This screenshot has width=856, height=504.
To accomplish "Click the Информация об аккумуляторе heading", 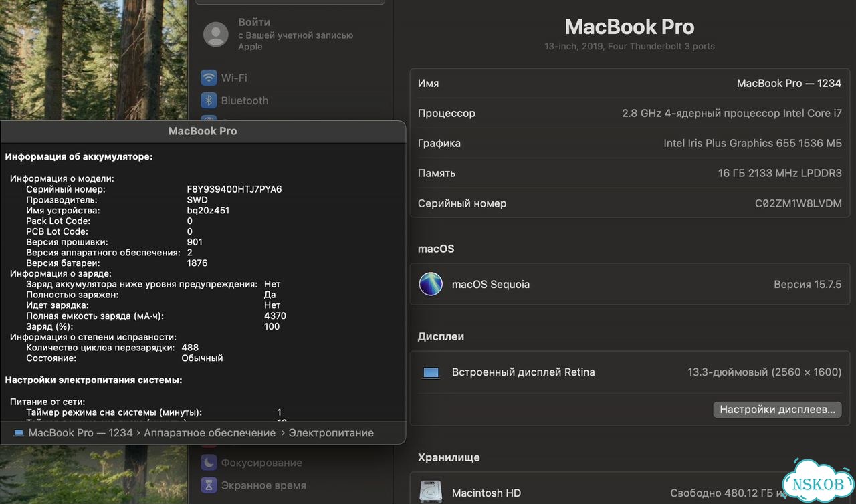I will point(79,157).
